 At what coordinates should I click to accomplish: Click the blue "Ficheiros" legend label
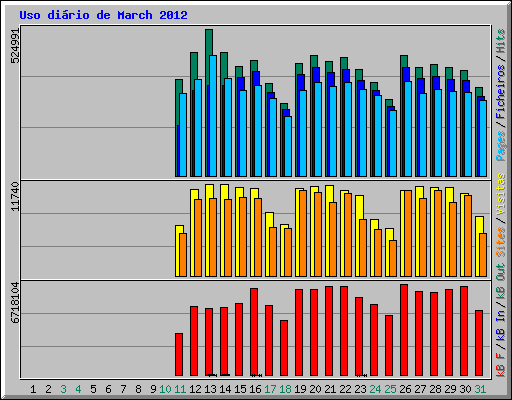501,92
